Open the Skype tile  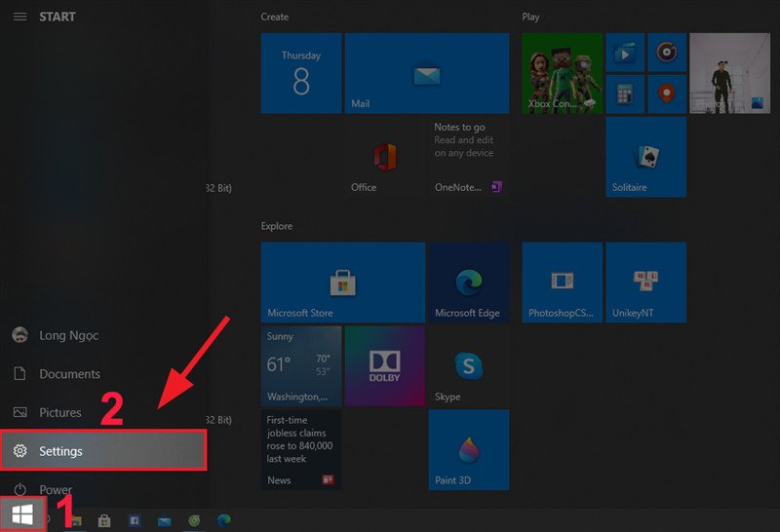[x=468, y=366]
